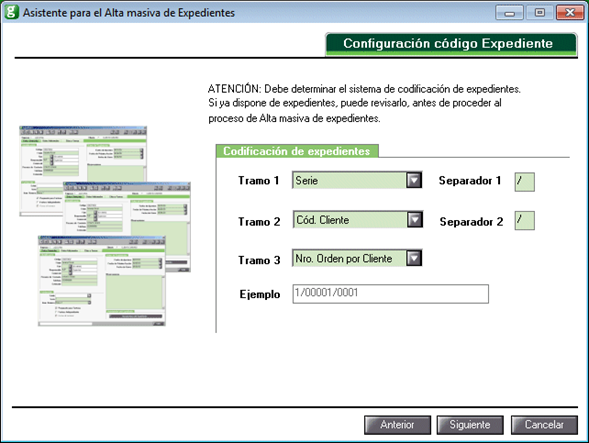Minimize the wizard window

tap(509, 13)
